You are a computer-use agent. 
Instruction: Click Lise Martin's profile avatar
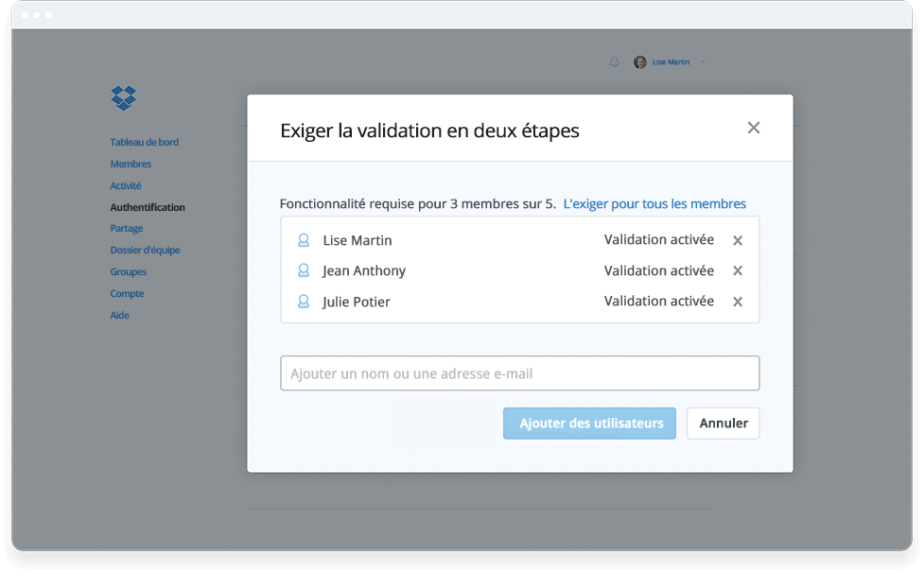pos(639,61)
